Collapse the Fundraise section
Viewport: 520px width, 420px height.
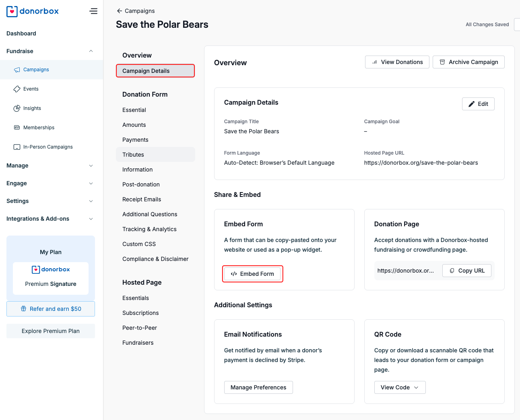point(91,51)
